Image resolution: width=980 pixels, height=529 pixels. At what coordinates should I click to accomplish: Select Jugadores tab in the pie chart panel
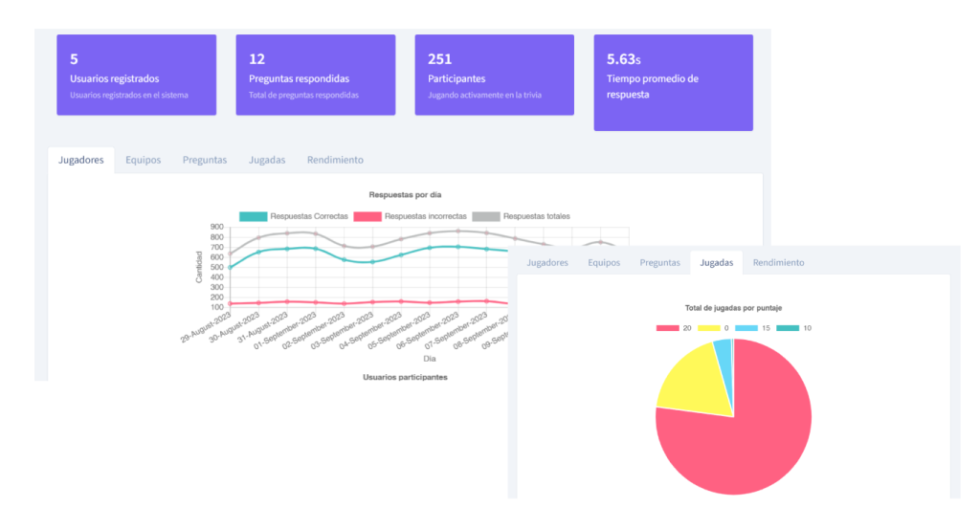(x=547, y=262)
